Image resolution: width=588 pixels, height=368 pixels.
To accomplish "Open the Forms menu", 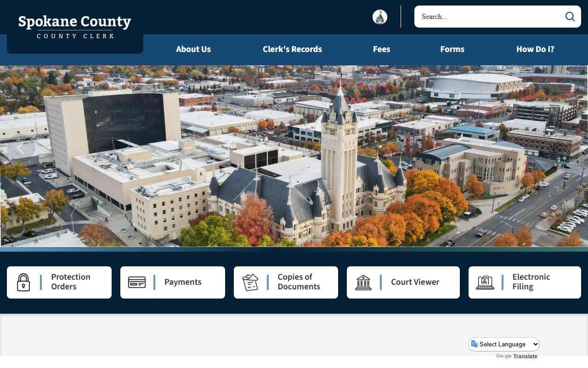I will click(x=452, y=49).
